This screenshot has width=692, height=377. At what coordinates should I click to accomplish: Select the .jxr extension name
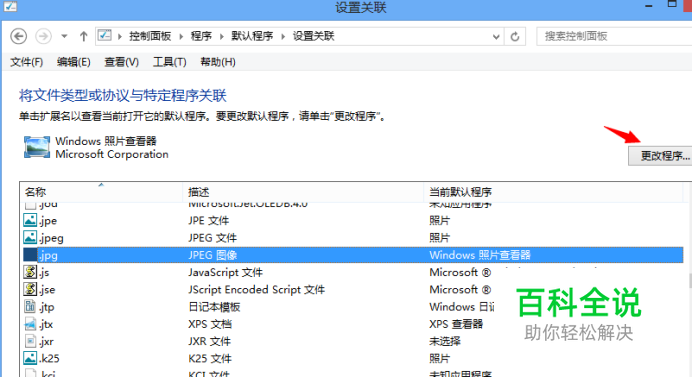click(x=46, y=342)
